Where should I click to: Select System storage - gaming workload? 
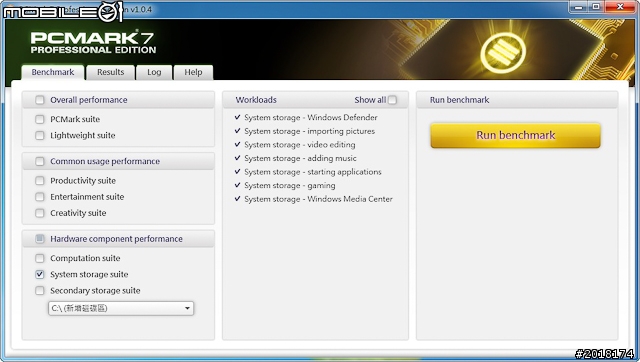point(290,186)
